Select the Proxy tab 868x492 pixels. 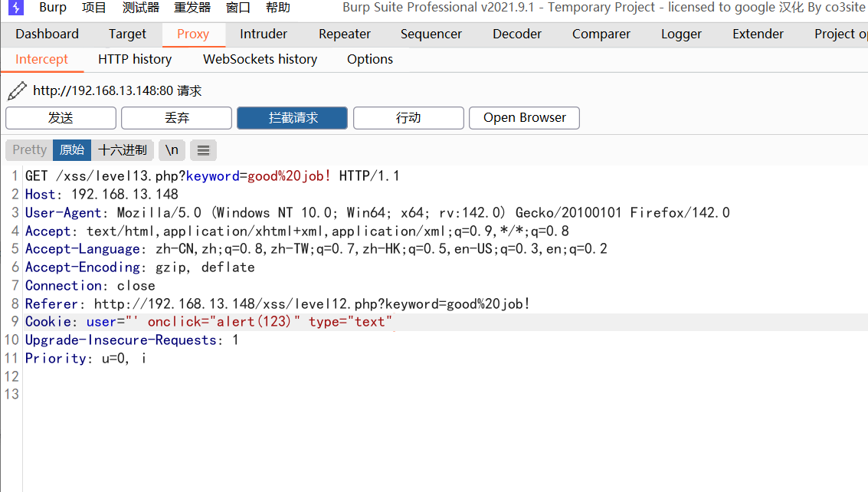193,34
